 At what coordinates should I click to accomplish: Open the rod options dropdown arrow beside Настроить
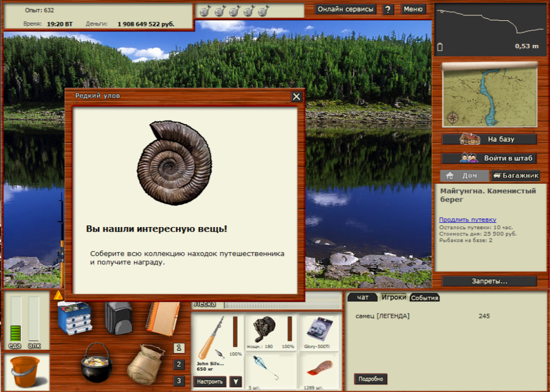pos(235,381)
